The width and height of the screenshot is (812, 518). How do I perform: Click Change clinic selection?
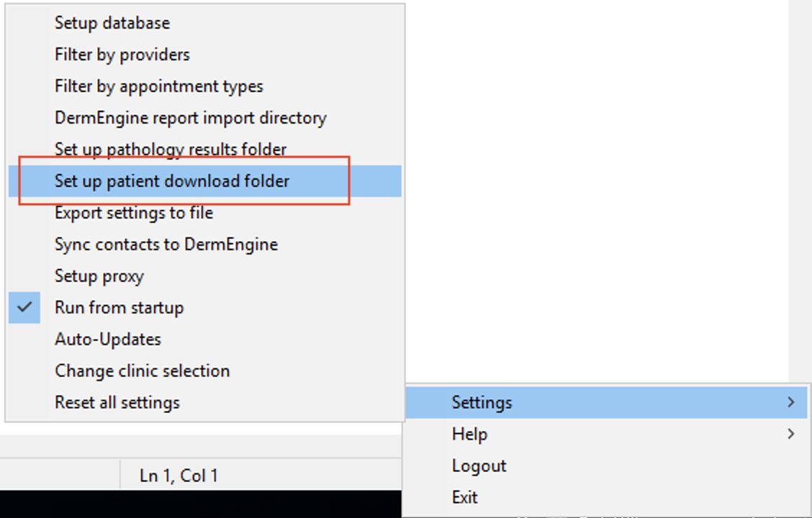click(143, 371)
